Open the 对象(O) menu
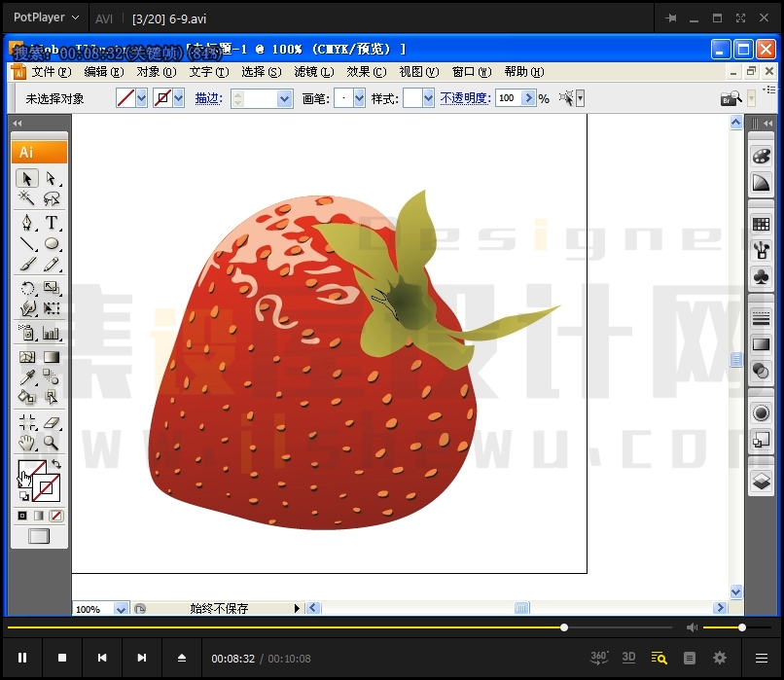The height and width of the screenshot is (680, 784). pyautogui.click(x=157, y=72)
